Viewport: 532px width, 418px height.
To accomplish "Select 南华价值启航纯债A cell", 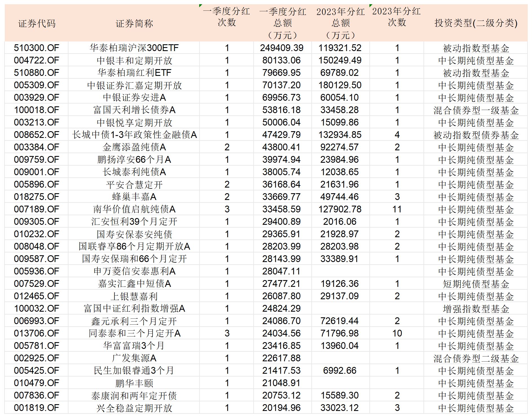I will [134, 209].
